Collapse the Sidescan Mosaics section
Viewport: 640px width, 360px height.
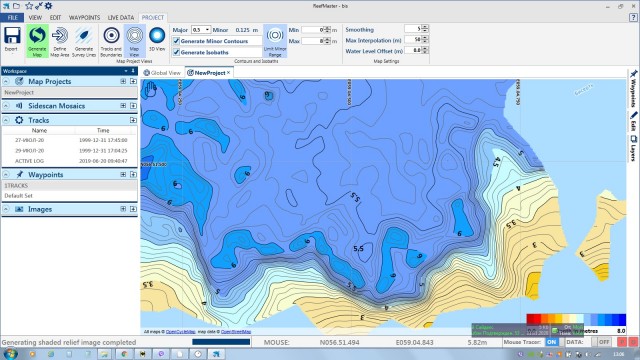point(6,106)
